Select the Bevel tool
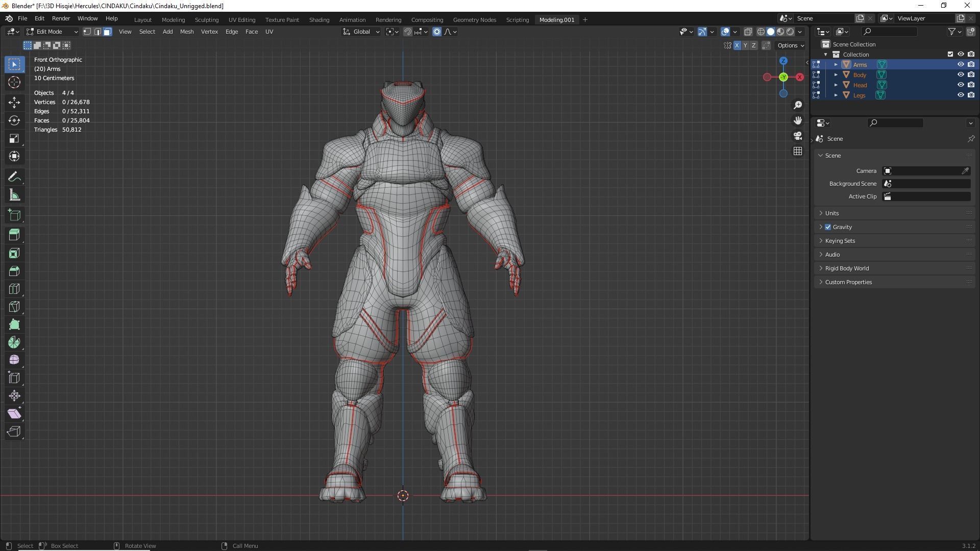Image resolution: width=980 pixels, height=551 pixels. (x=14, y=271)
